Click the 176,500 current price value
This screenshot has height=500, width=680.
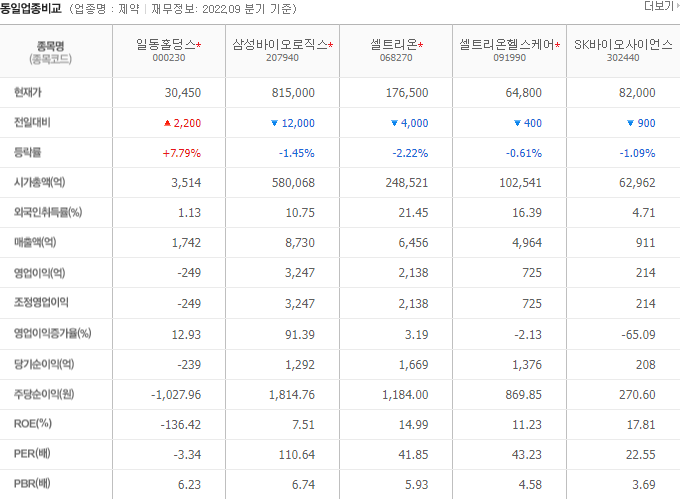(407, 93)
